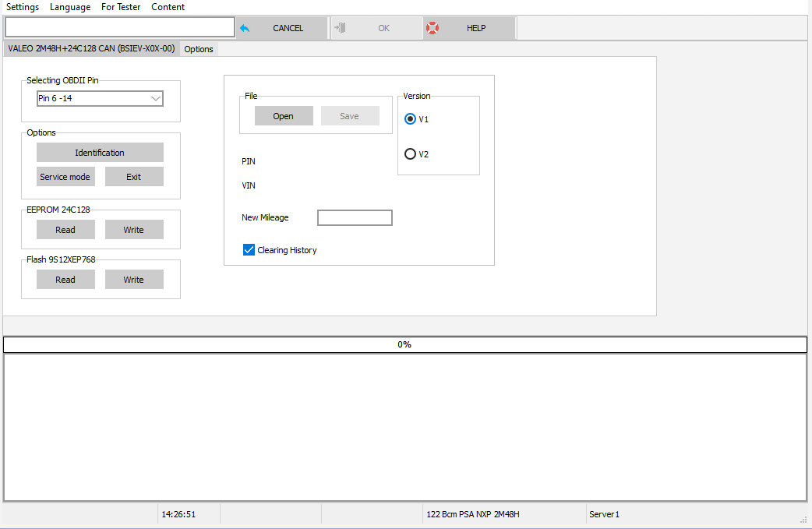This screenshot has width=812, height=529.
Task: Expand the OBDII Pin dropdown
Action: 156,99
